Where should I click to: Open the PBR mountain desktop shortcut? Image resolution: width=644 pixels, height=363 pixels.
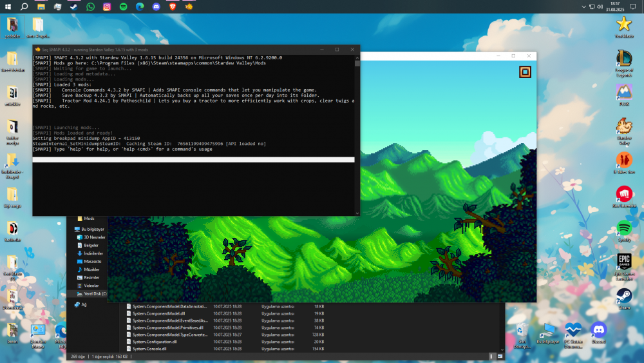click(x=624, y=95)
